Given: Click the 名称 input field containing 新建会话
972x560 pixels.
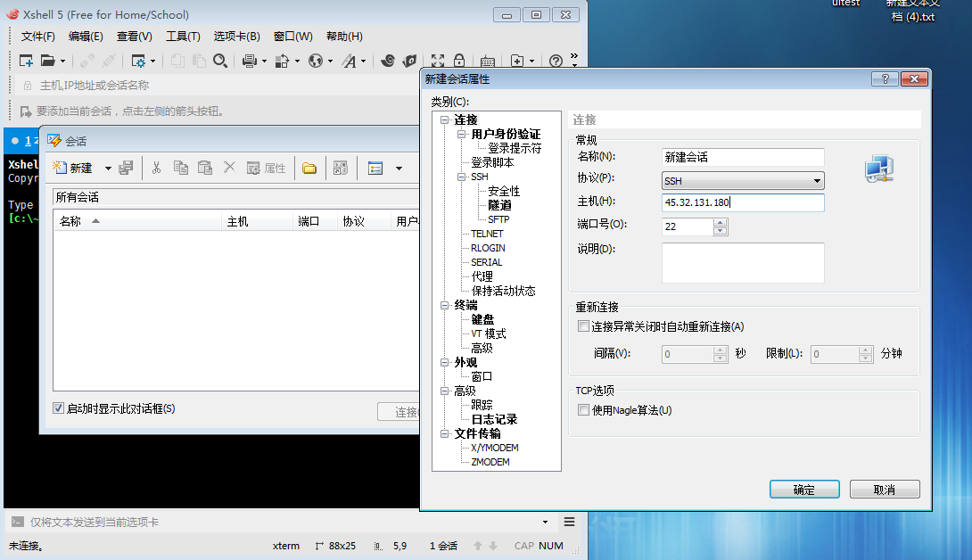Looking at the screenshot, I should 743,157.
